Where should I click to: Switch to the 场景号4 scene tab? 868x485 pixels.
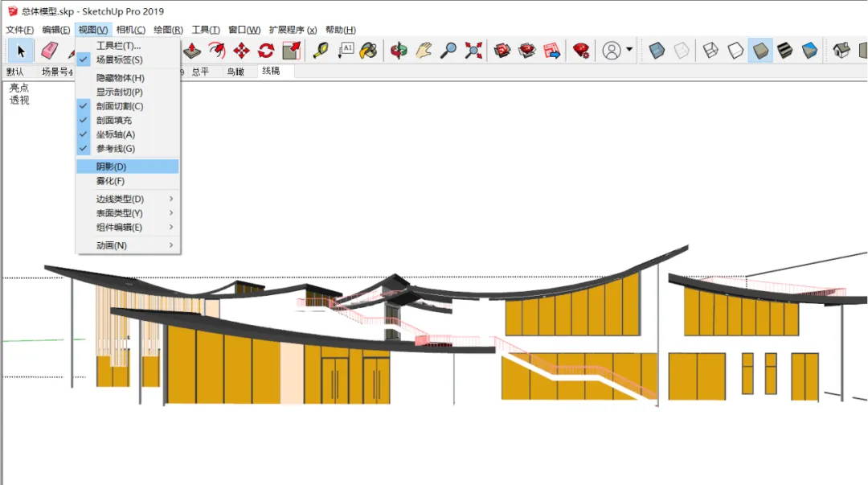click(x=58, y=72)
